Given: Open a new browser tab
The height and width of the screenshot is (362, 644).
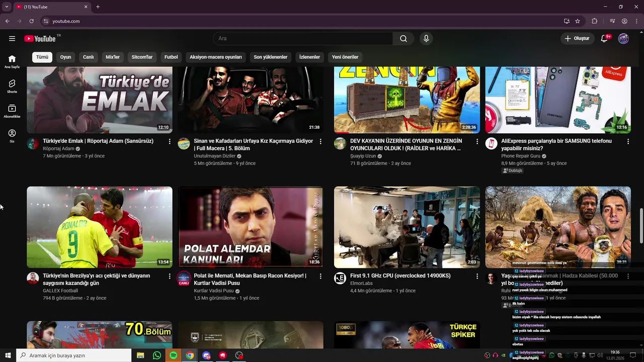Looking at the screenshot, I should 98,7.
